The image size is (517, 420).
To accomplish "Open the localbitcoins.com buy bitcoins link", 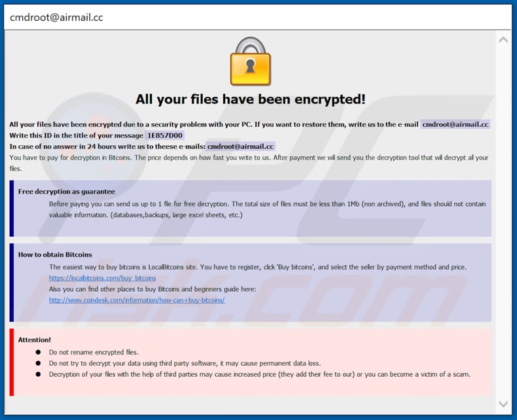I will [x=102, y=278].
